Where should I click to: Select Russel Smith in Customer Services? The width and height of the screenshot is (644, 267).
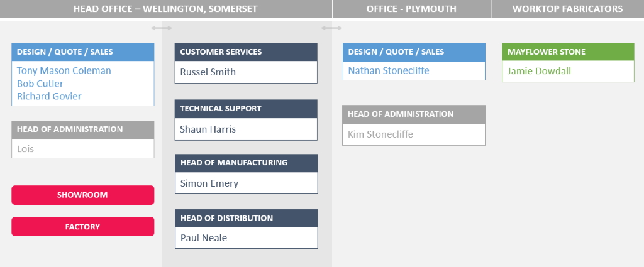click(x=208, y=72)
